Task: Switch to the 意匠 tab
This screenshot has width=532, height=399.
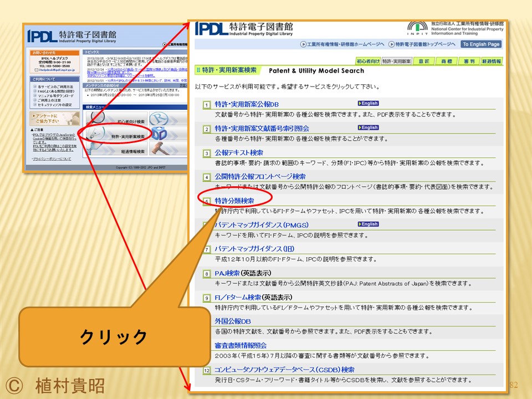Action: click(x=424, y=61)
